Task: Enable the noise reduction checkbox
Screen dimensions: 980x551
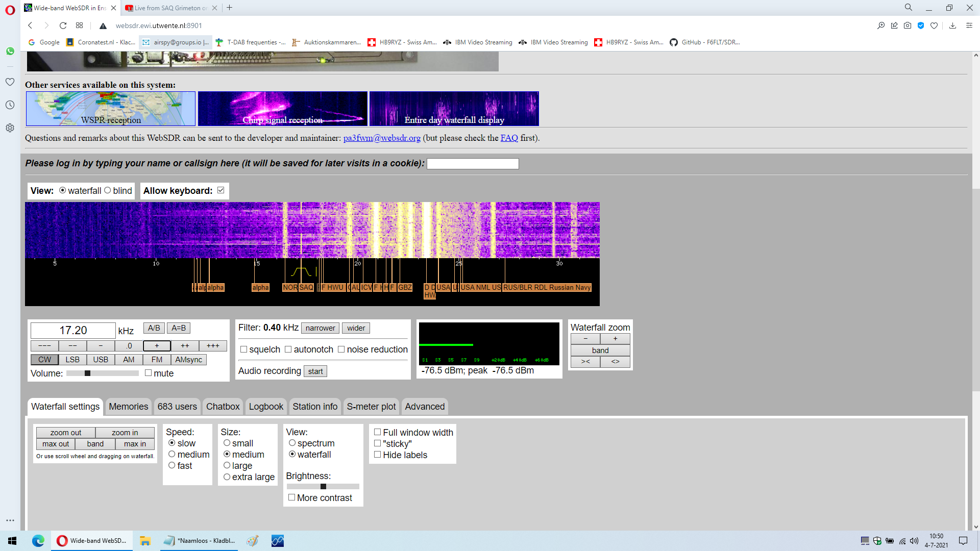Action: 341,349
